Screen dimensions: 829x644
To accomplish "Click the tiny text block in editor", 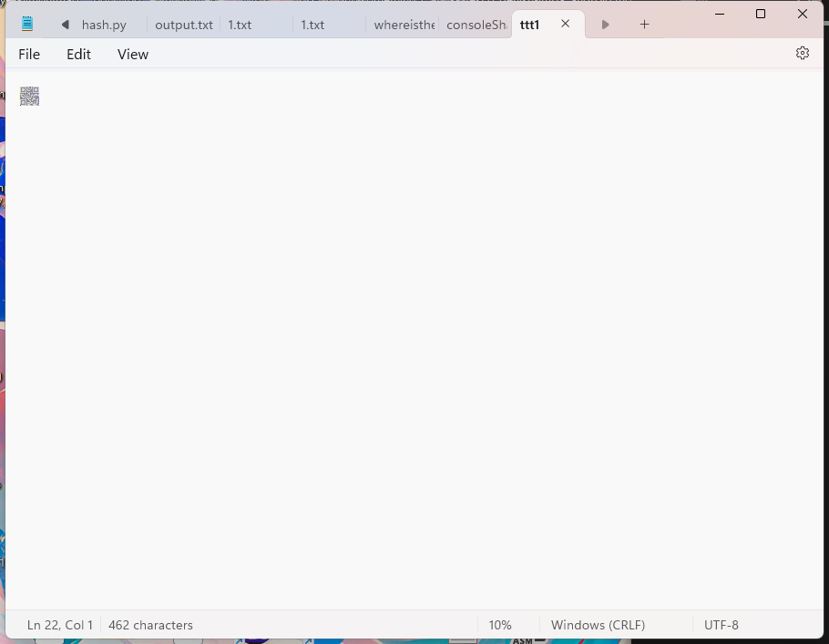I will pyautogui.click(x=29, y=96).
